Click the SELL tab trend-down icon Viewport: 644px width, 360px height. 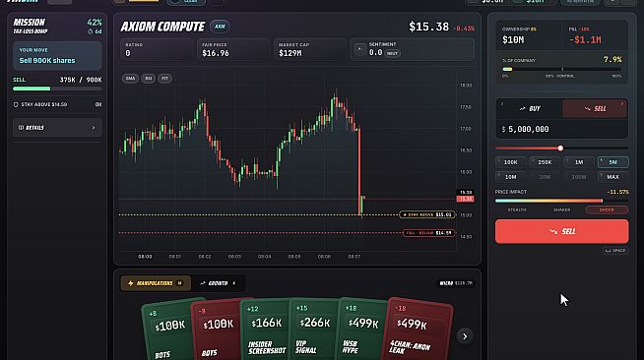[587, 108]
